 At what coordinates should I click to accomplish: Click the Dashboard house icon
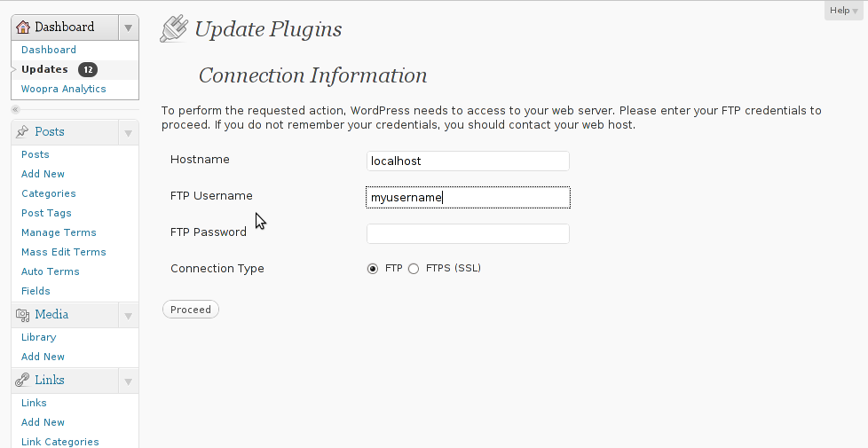click(23, 28)
